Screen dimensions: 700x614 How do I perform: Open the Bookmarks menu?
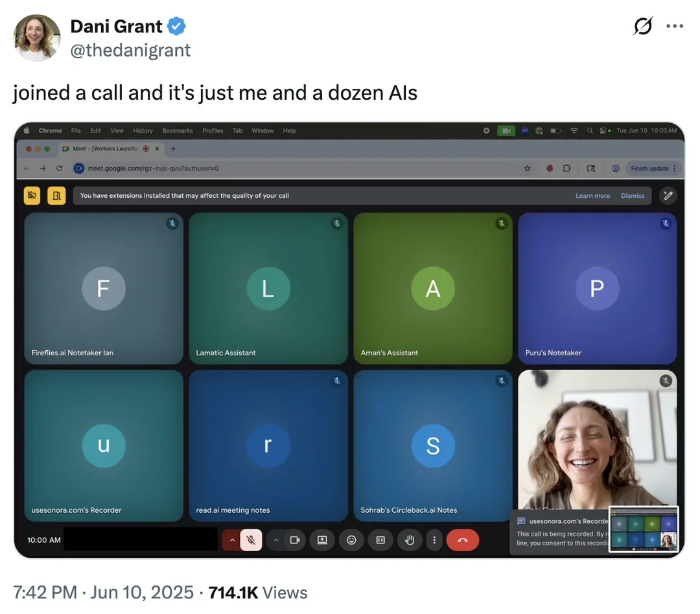[178, 130]
